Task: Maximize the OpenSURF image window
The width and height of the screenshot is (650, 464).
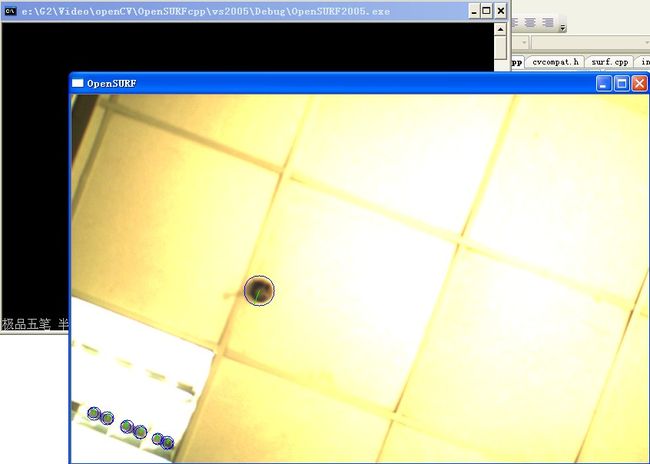Action: coord(621,84)
